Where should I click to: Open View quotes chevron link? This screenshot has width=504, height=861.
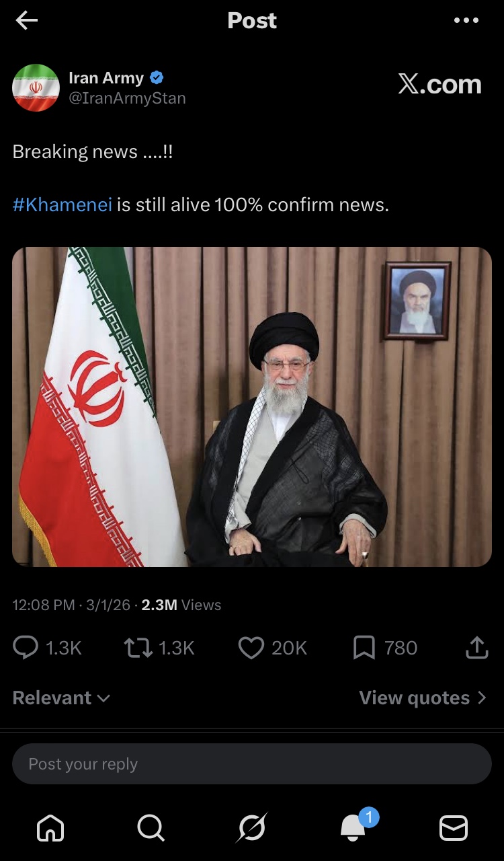coord(423,698)
